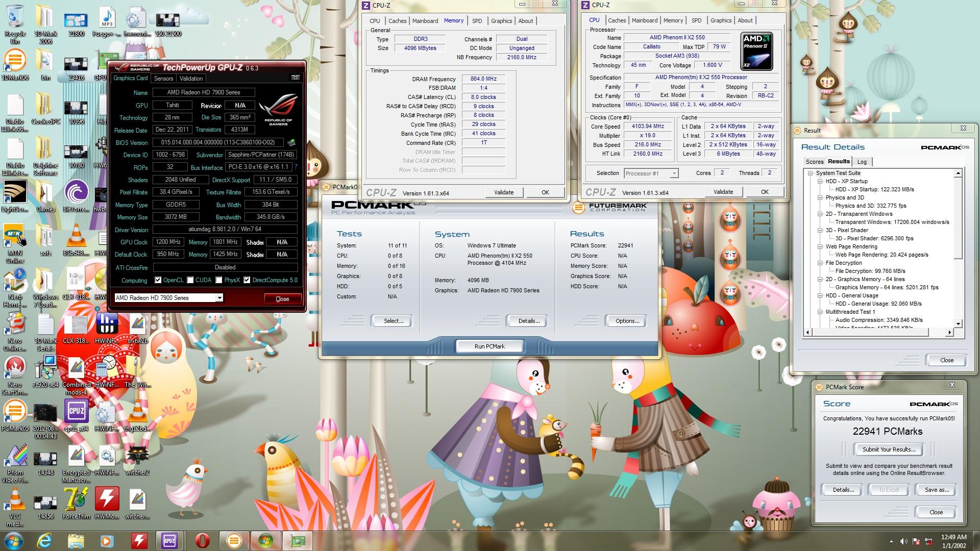Open the PCMark05 desktop shortcut
The width and height of the screenshot is (980, 551).
pos(15,416)
